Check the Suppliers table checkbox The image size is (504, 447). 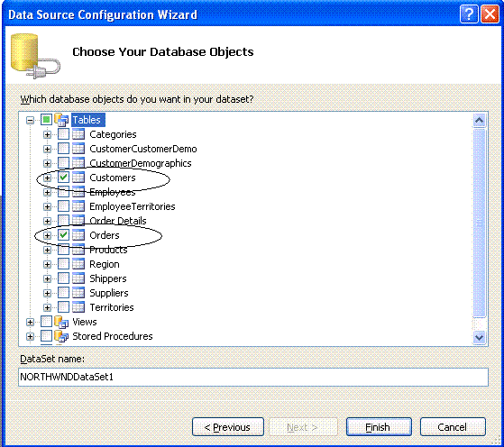coord(64,293)
